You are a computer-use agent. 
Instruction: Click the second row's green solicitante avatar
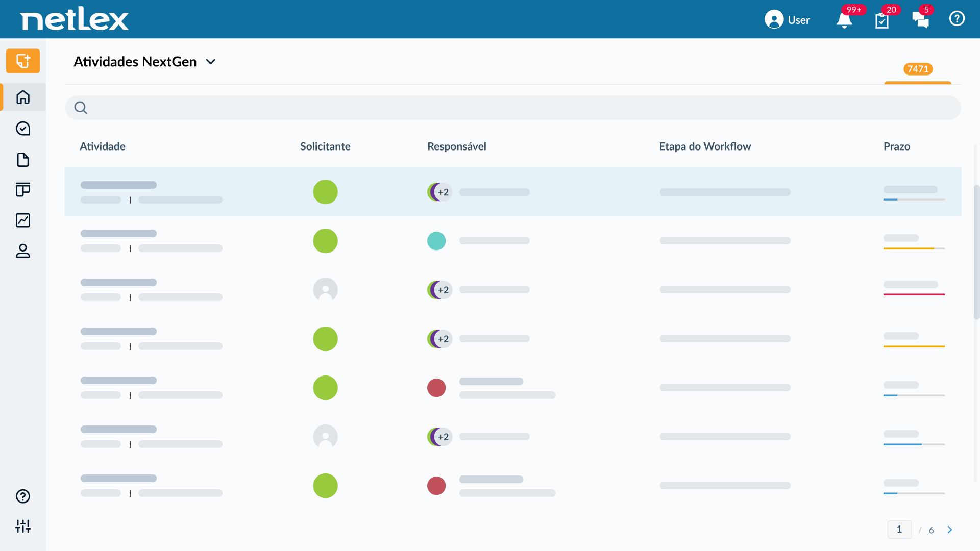click(x=326, y=241)
